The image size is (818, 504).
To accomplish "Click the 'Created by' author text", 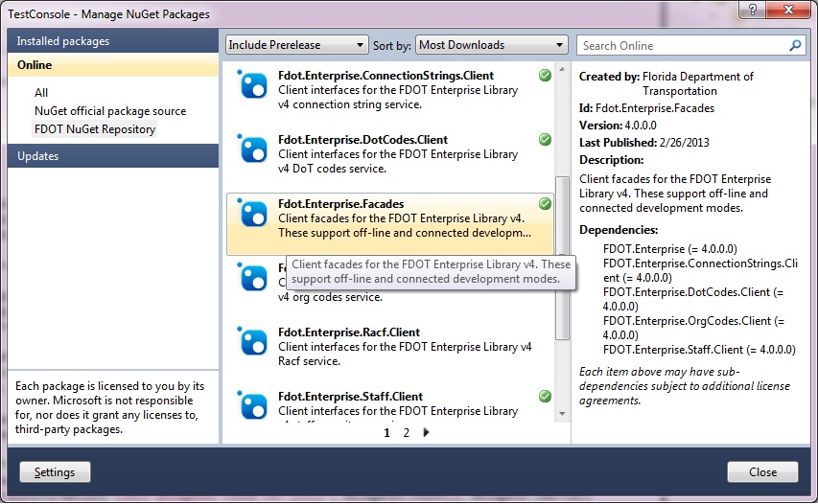I will click(x=666, y=83).
